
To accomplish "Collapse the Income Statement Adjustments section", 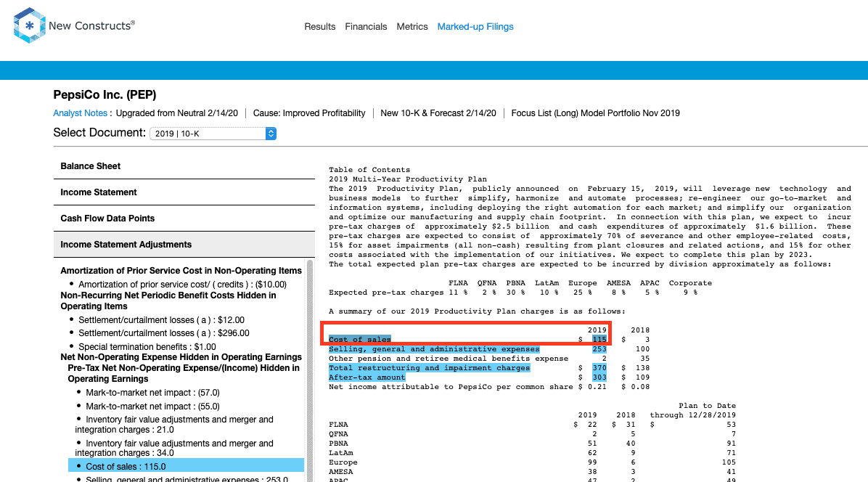I will tap(184, 244).
